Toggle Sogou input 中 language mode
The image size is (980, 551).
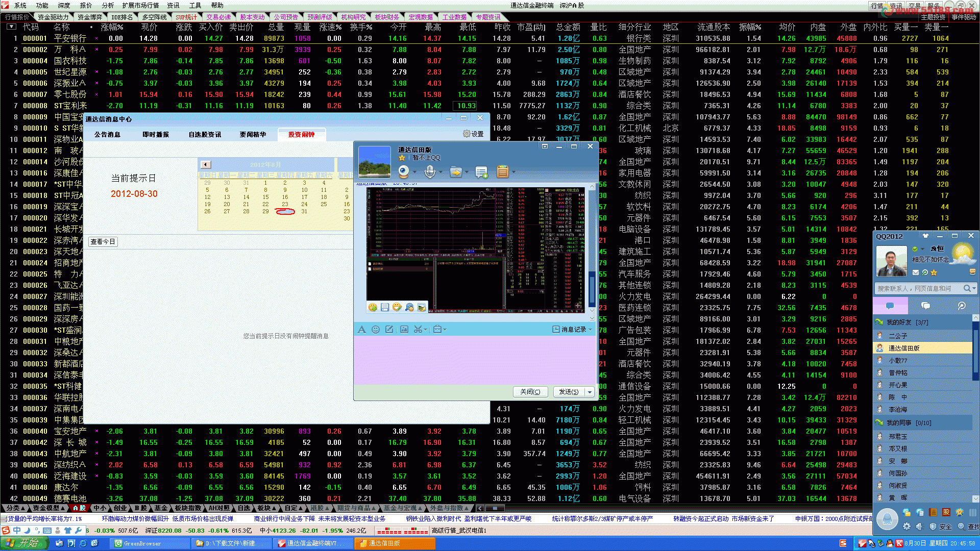coord(17,531)
